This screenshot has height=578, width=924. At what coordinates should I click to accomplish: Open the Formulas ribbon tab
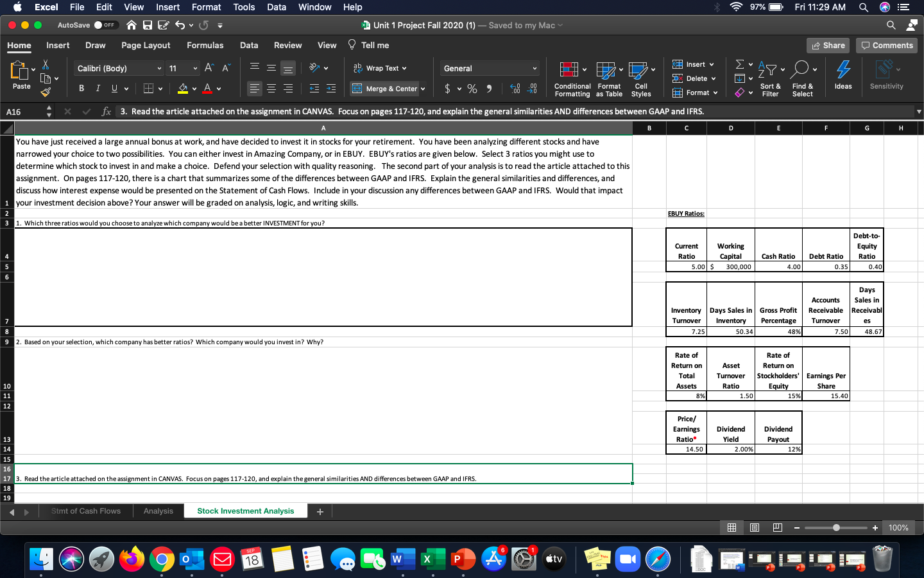(x=205, y=46)
